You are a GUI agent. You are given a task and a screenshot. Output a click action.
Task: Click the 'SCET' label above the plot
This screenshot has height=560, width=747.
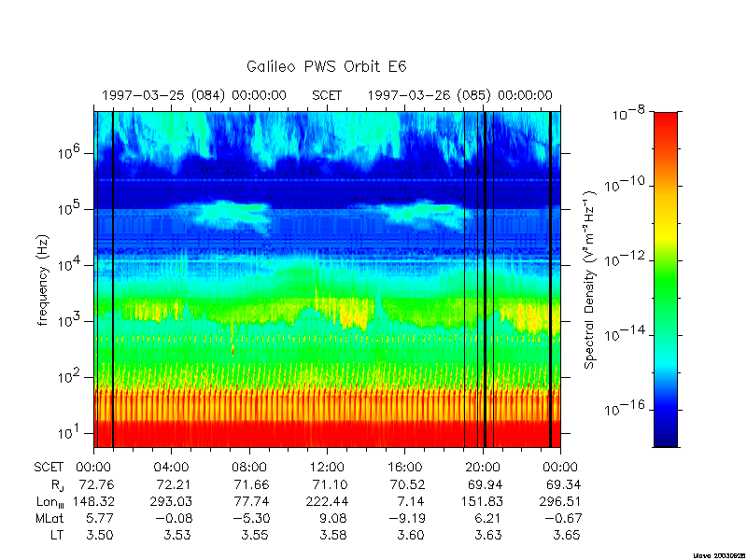pos(327,95)
